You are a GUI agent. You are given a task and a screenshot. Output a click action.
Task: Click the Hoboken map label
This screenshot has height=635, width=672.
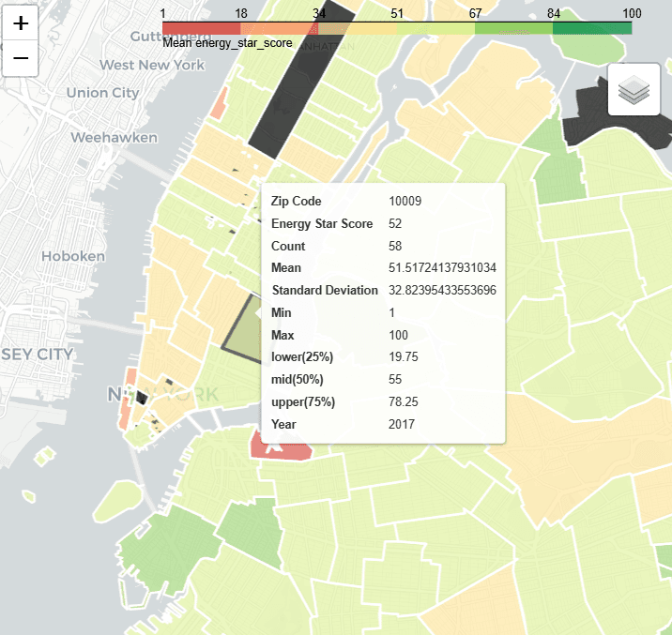[x=73, y=256]
